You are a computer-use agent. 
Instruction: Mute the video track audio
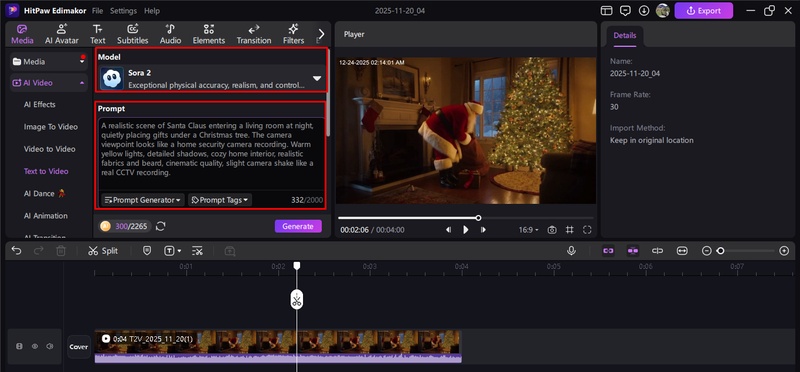pyautogui.click(x=49, y=346)
